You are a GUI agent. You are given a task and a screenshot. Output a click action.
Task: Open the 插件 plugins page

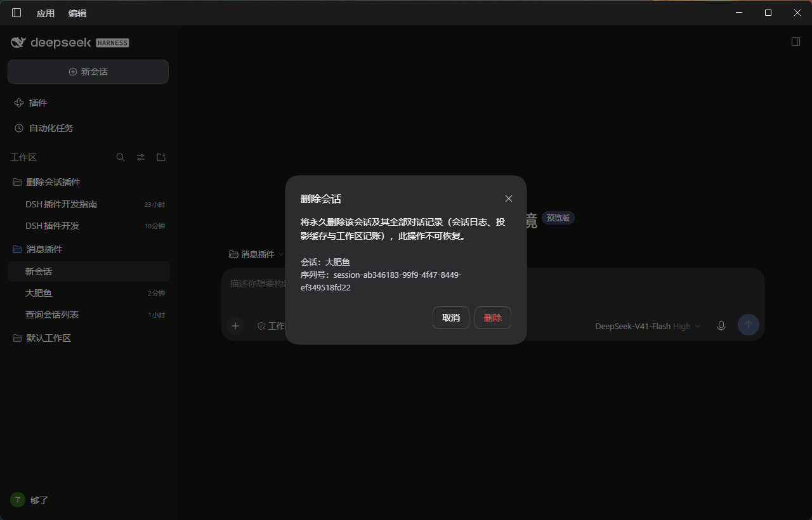(x=88, y=103)
